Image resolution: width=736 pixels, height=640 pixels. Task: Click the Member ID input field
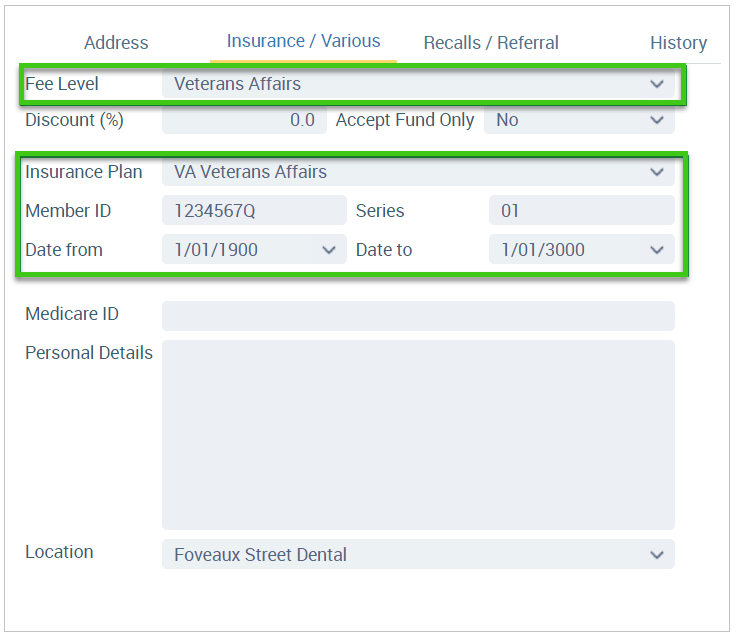tap(254, 210)
